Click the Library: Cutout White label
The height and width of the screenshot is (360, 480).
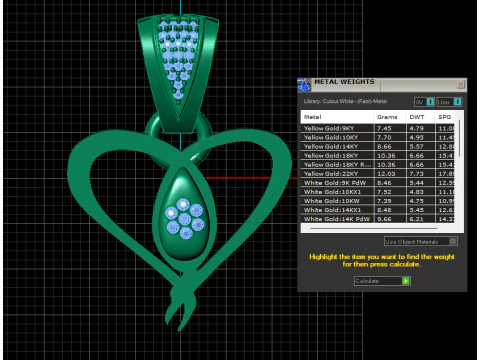pyautogui.click(x=345, y=101)
